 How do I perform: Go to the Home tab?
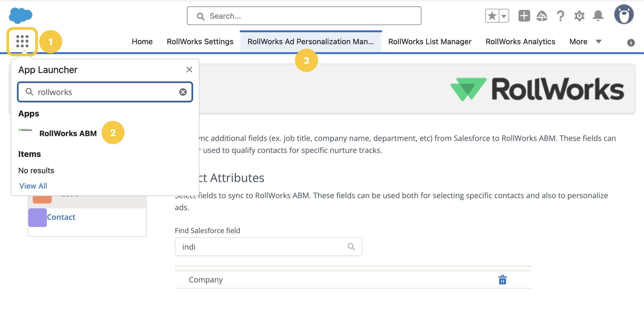coord(142,42)
